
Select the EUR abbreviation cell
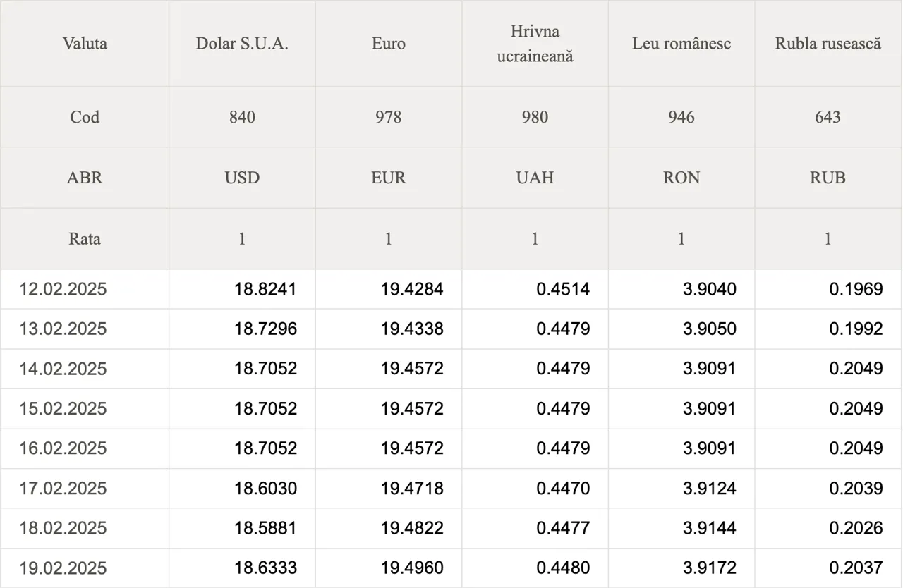point(389,178)
